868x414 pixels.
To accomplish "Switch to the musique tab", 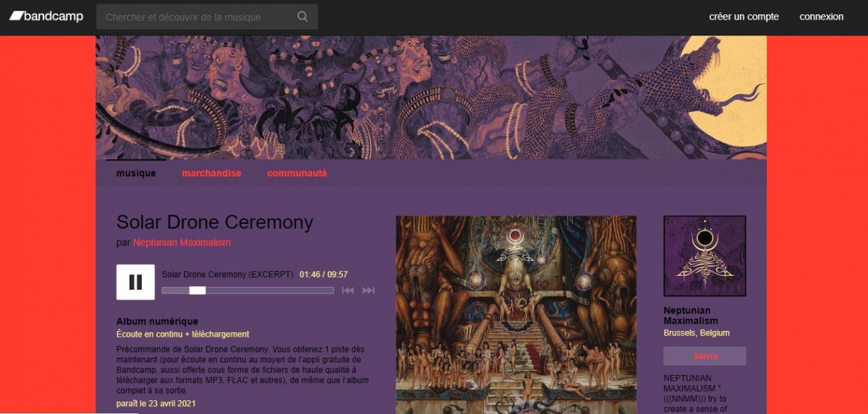I will coord(136,173).
